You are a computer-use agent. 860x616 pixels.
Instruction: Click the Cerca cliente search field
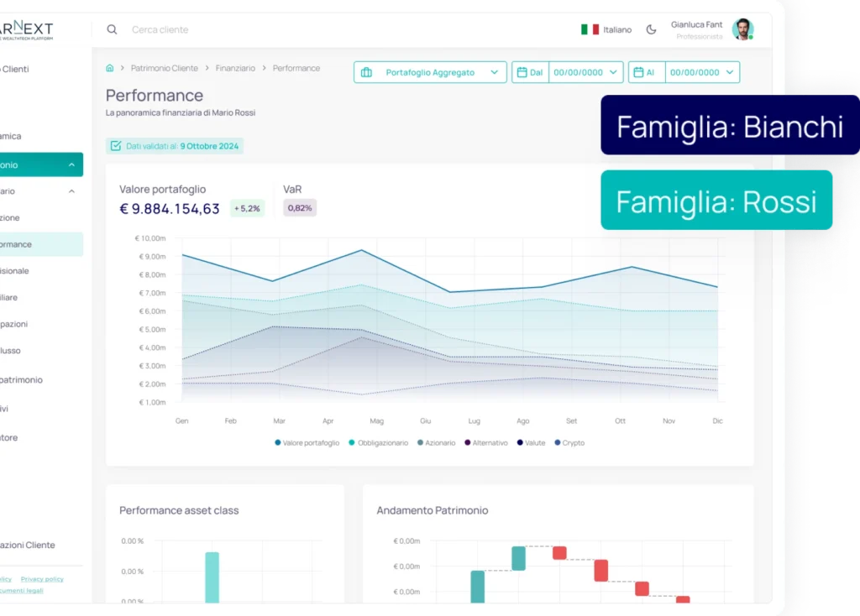pos(160,29)
